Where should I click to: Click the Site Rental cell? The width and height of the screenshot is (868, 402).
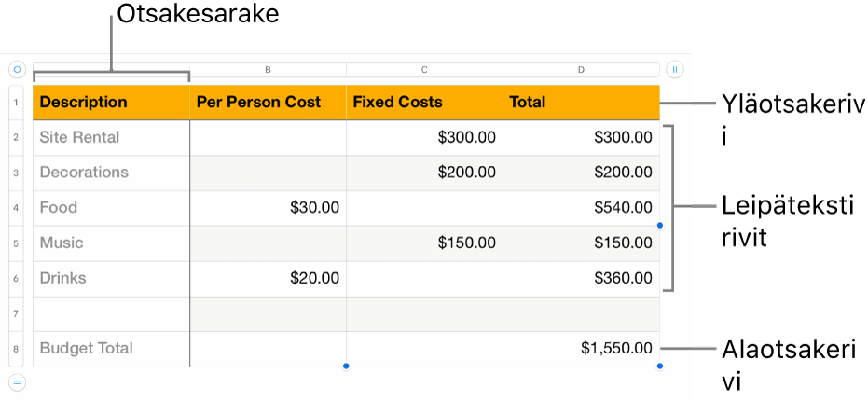111,137
